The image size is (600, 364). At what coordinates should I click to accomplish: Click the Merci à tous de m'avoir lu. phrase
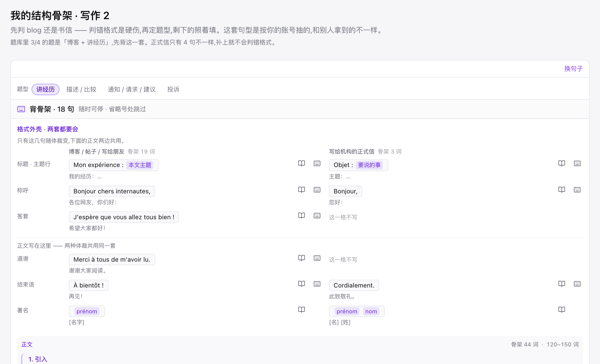pyautogui.click(x=112, y=260)
